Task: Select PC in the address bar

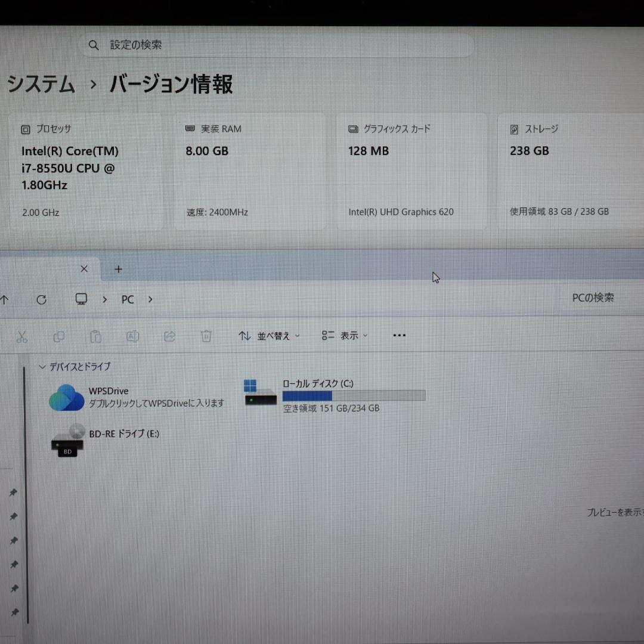Action: (128, 299)
